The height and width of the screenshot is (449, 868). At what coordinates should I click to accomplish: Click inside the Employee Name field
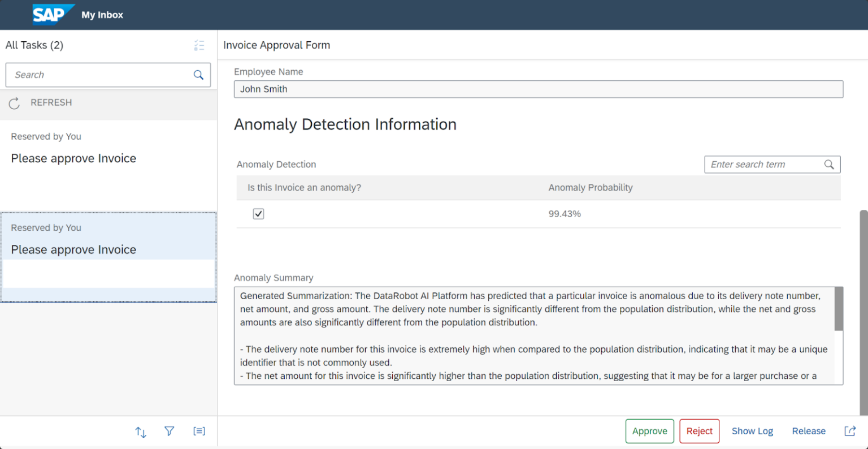point(538,89)
